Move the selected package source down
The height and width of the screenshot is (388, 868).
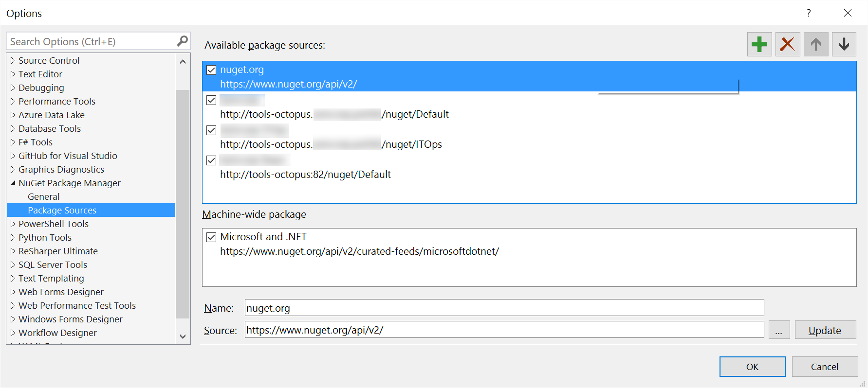[x=844, y=44]
